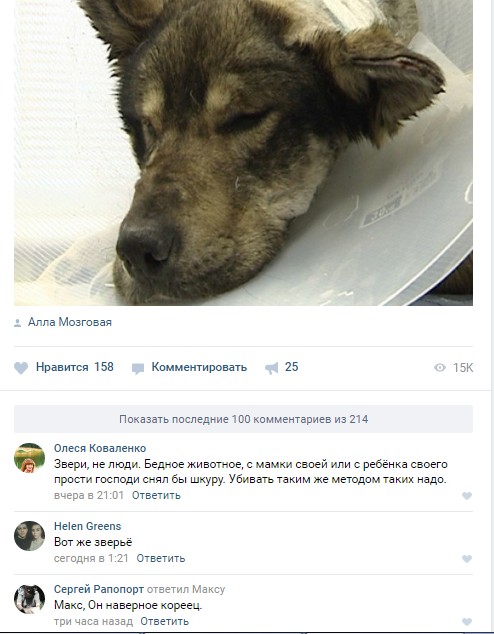The height and width of the screenshot is (634, 494).
Task: Click the comment speech bubble icon
Action: click(138, 368)
